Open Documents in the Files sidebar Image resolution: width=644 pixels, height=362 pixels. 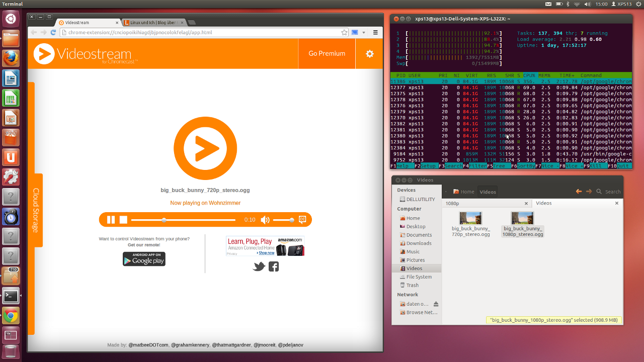point(417,235)
